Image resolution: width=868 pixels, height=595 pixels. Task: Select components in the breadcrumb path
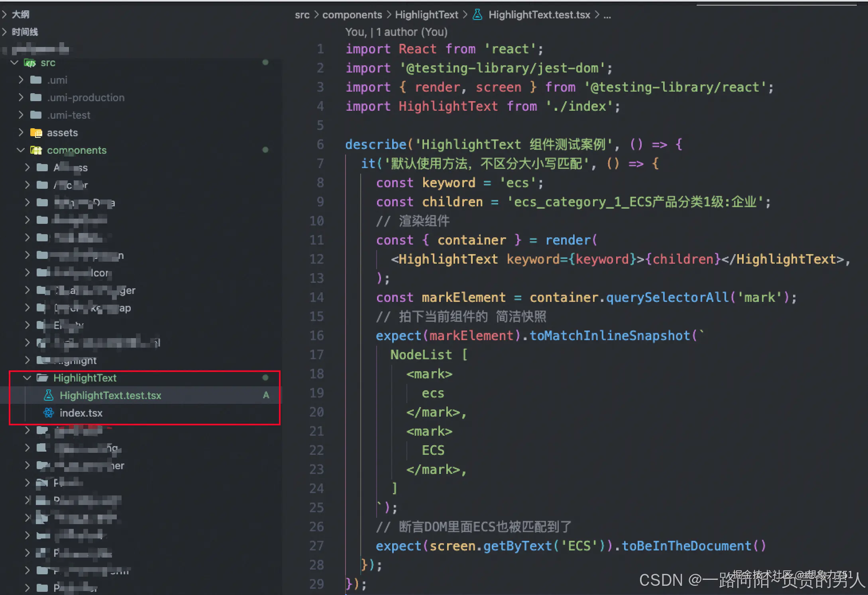coord(352,15)
